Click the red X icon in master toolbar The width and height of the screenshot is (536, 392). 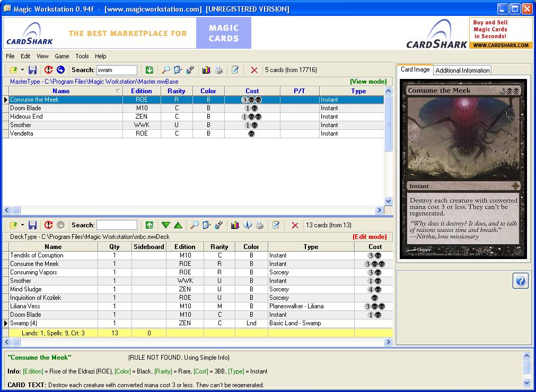254,70
